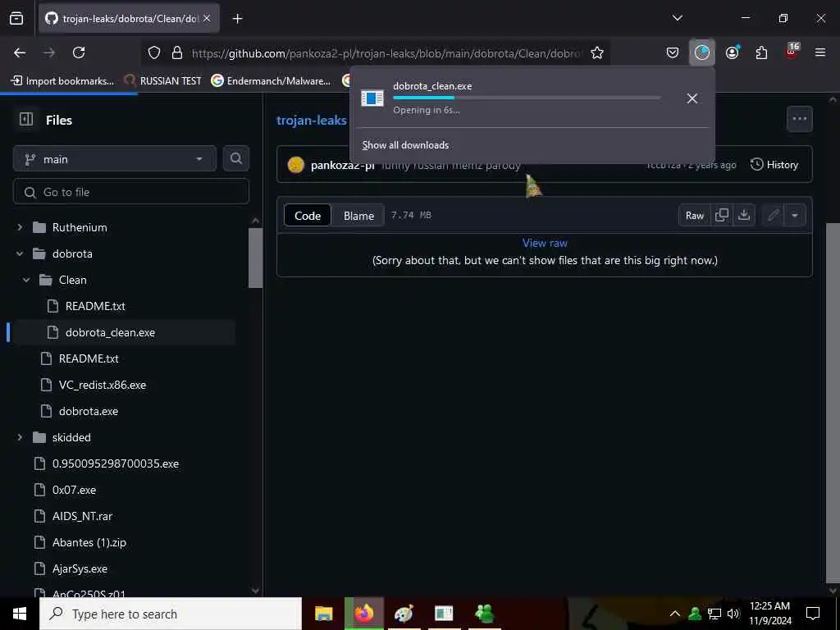The width and height of the screenshot is (840, 630).
Task: Expand the skidded folder
Action: point(20,437)
